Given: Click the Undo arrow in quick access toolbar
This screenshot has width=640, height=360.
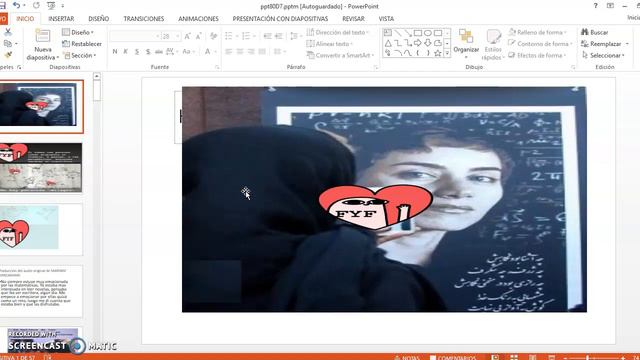Looking at the screenshot, I should point(16,5).
